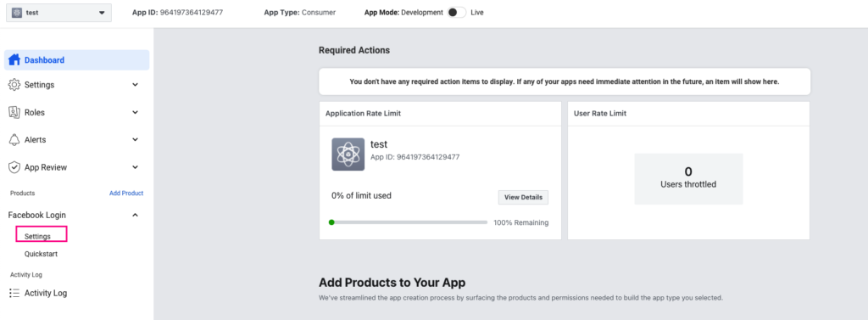Click the View Details button
Image resolution: width=868 pixels, height=320 pixels.
click(523, 198)
